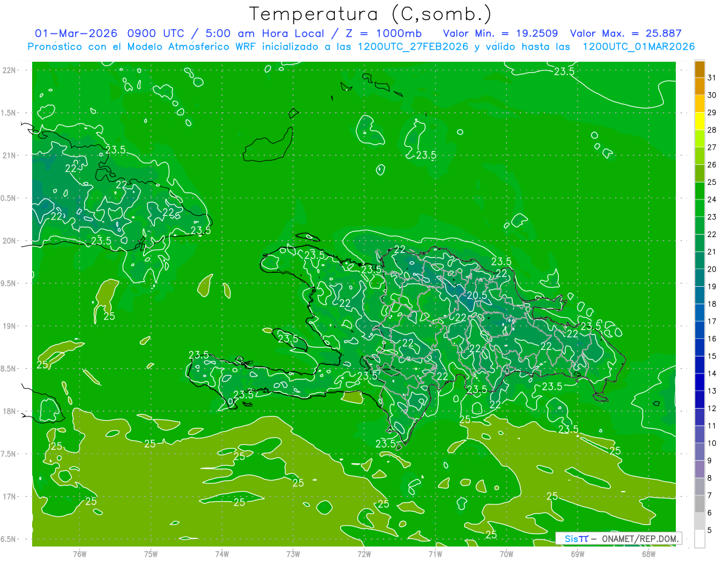728x562 pixels.
Task: Click the color legend value "10"
Action: pyautogui.click(x=712, y=443)
